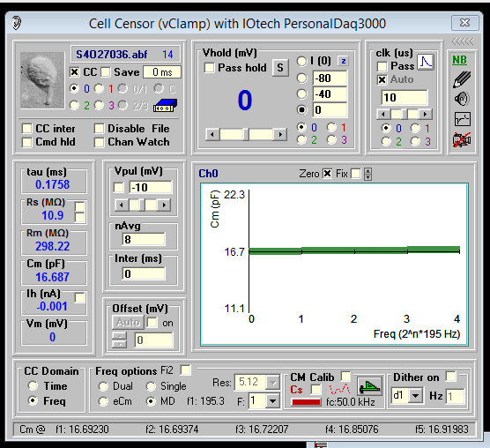Click the blue DAQ device icon
Viewport: 490px width, 448px height.
[x=165, y=106]
